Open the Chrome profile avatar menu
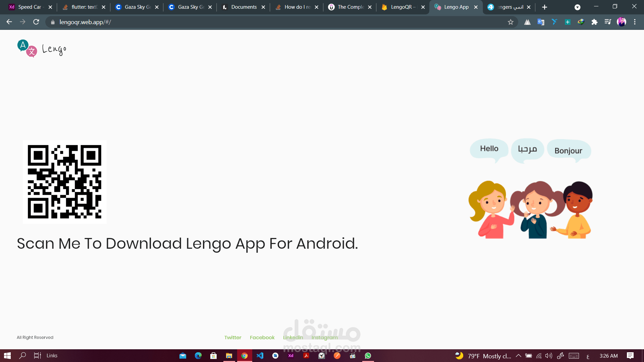This screenshot has width=644, height=362. (x=622, y=22)
